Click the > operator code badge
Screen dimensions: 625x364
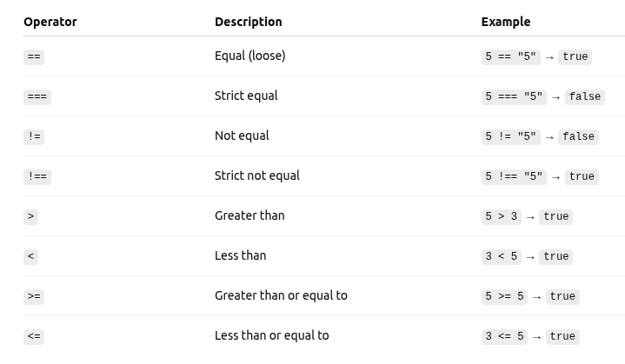[x=30, y=217]
